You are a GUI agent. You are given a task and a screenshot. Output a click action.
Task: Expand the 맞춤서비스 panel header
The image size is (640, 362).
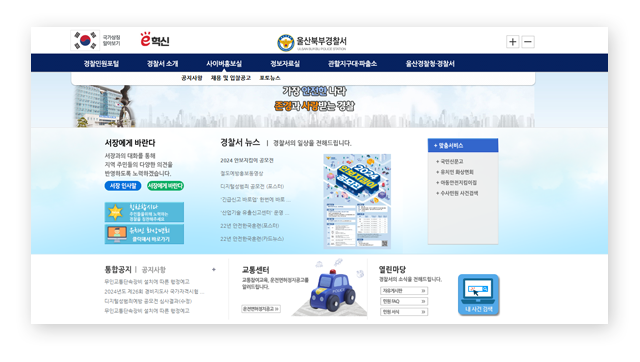(463, 145)
